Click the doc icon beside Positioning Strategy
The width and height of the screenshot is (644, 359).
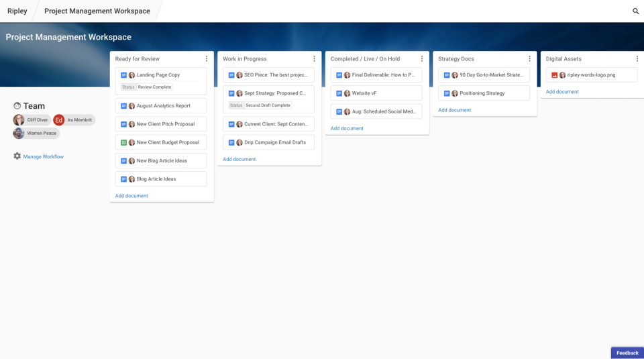click(x=447, y=93)
